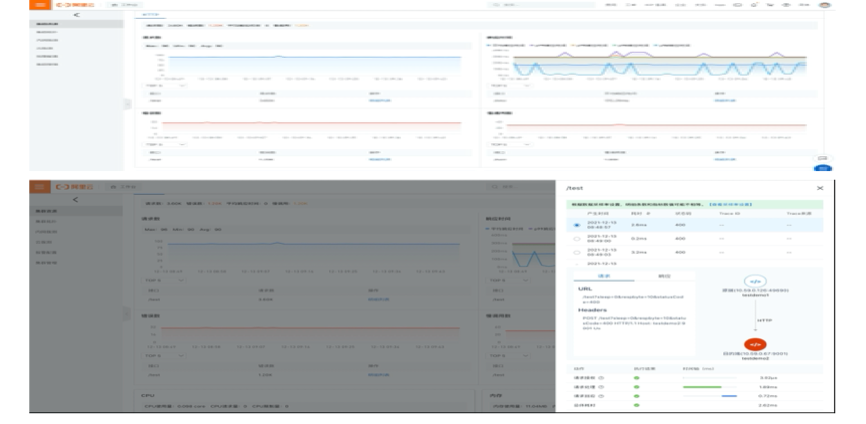Open the TOP 5 dropdown under the upper error count chart
Image resolution: width=866 pixels, height=424 pixels.
[164, 144]
